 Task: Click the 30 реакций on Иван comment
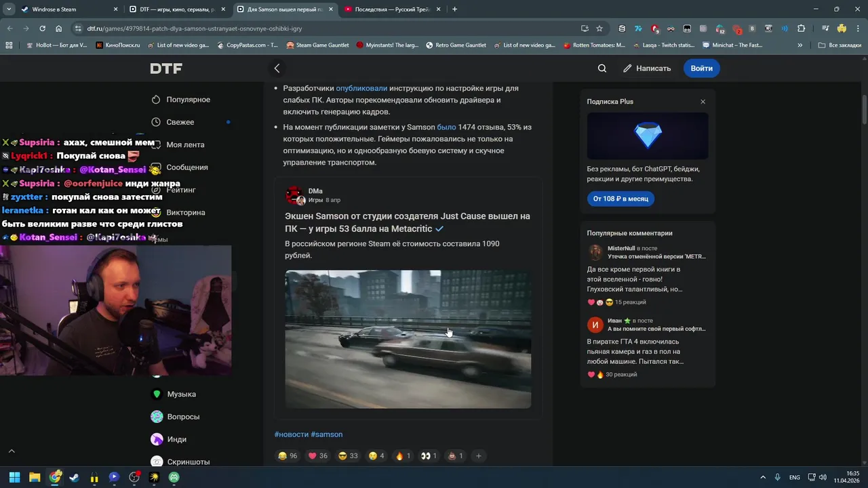click(x=612, y=375)
